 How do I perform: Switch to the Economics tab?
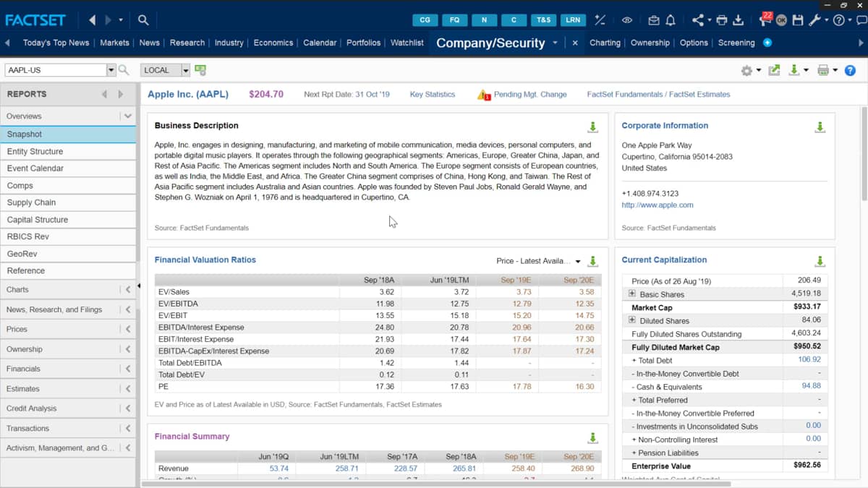(273, 43)
